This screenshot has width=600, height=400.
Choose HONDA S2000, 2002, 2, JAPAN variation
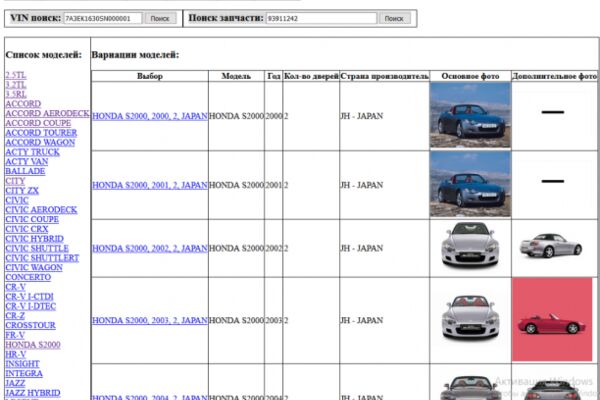click(x=150, y=248)
